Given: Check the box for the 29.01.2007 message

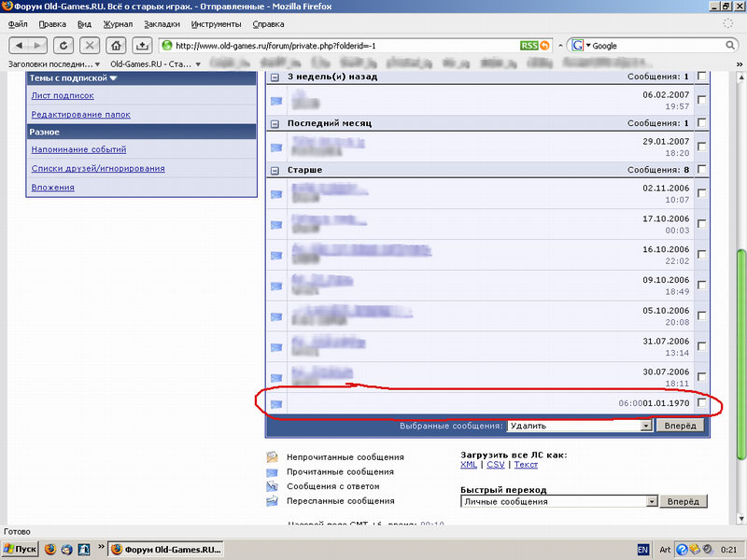Looking at the screenshot, I should click(x=701, y=146).
